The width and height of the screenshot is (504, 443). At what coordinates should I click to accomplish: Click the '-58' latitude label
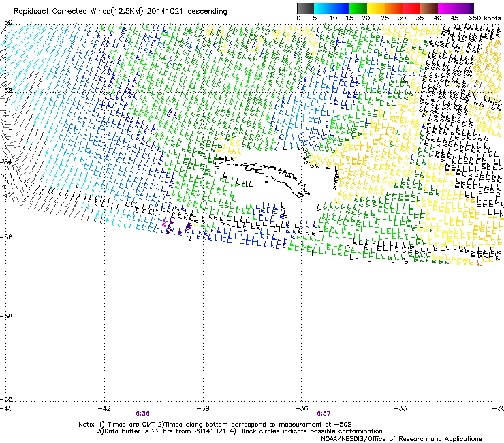click(x=6, y=316)
